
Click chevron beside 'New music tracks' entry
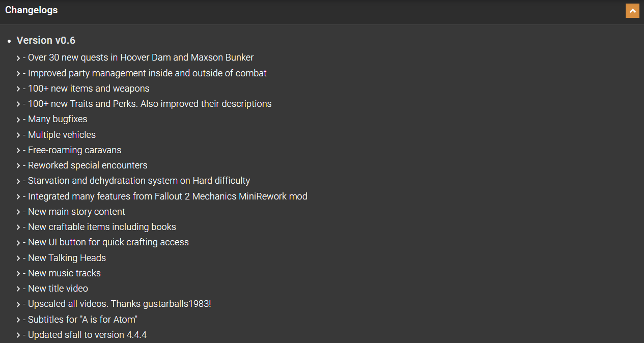click(18, 273)
